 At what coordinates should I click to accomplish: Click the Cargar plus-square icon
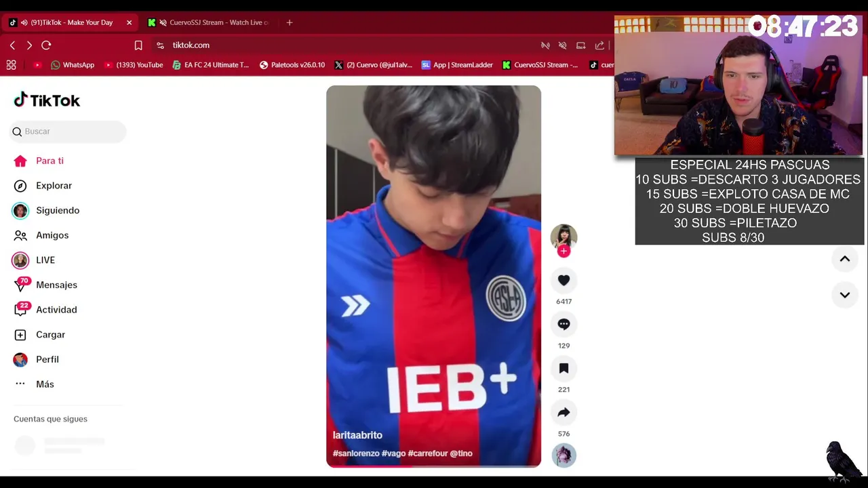[20, 335]
